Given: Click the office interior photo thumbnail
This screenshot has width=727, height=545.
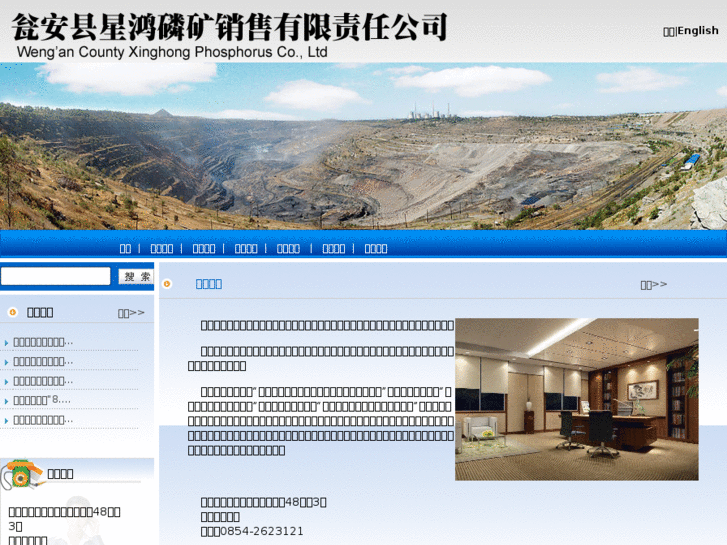Looking at the screenshot, I should pyautogui.click(x=577, y=399).
